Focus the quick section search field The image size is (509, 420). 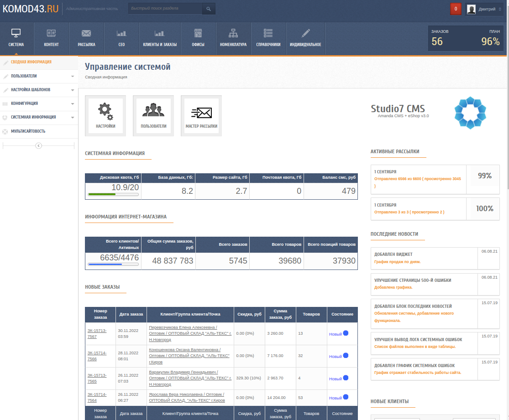[165, 9]
